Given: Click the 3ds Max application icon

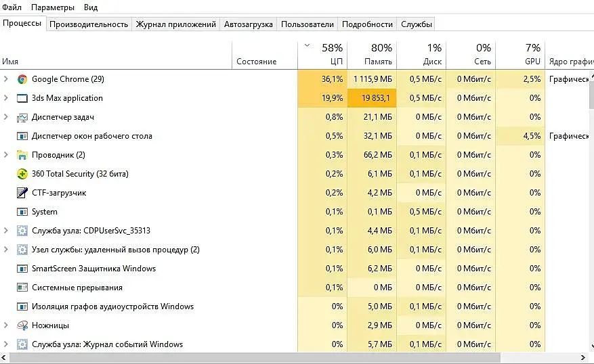Looking at the screenshot, I should coord(22,98).
